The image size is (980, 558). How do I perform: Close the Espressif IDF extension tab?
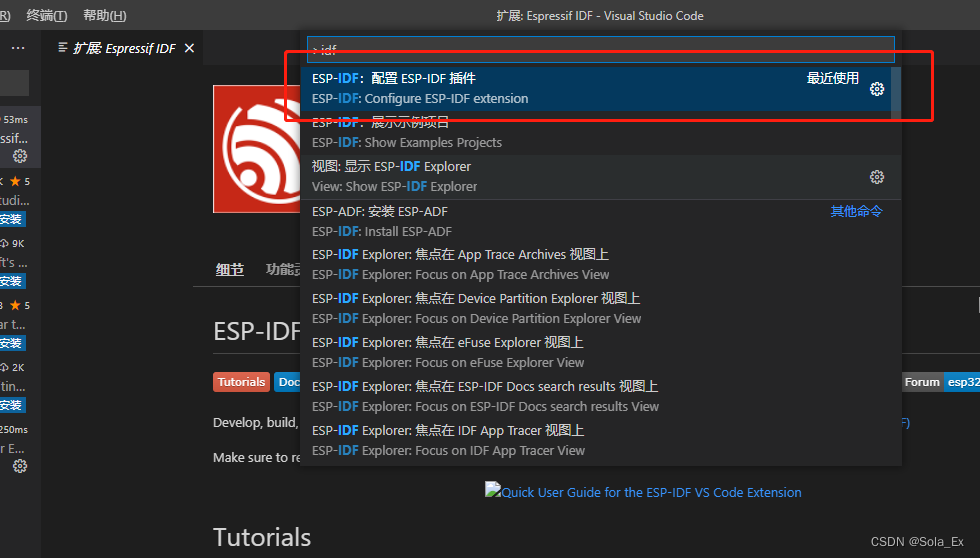(x=189, y=48)
